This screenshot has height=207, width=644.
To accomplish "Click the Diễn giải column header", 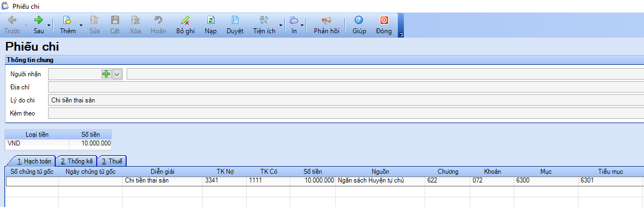I will (163, 172).
